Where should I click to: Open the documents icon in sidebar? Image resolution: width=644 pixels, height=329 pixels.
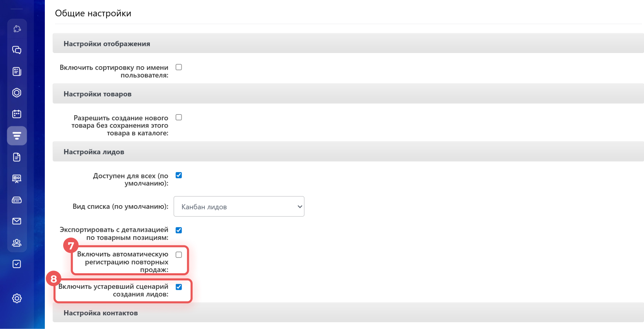(x=17, y=157)
